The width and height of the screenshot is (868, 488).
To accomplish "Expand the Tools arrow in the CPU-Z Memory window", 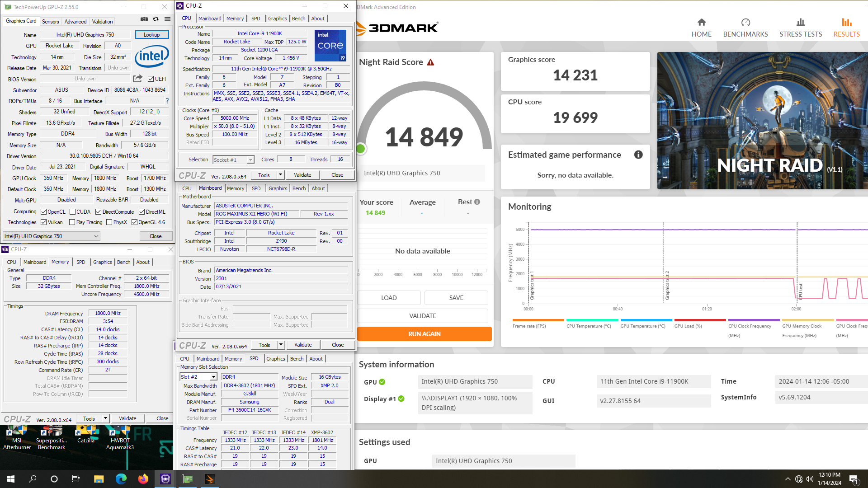I will click(x=105, y=418).
